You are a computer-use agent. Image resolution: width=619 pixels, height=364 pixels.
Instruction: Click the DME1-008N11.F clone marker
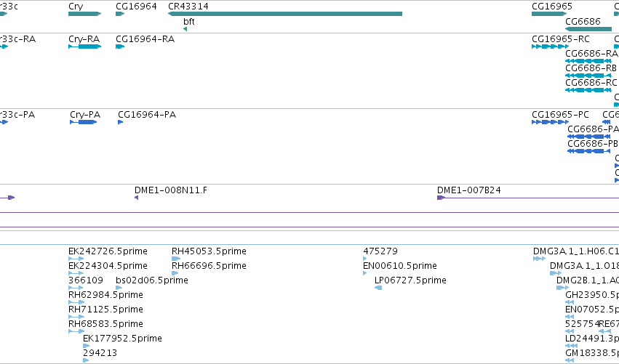click(136, 198)
